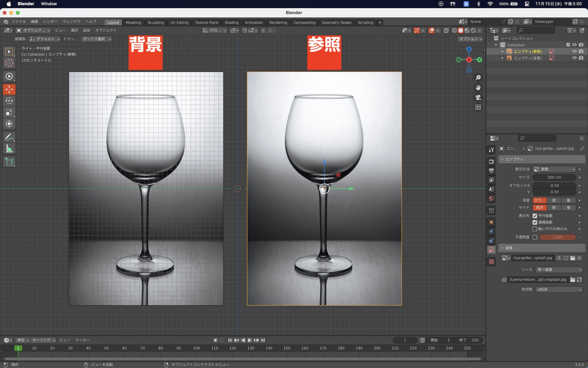Open the 表示方法 画像 dropdown
Viewport: 588px width, 368px height.
(x=554, y=169)
